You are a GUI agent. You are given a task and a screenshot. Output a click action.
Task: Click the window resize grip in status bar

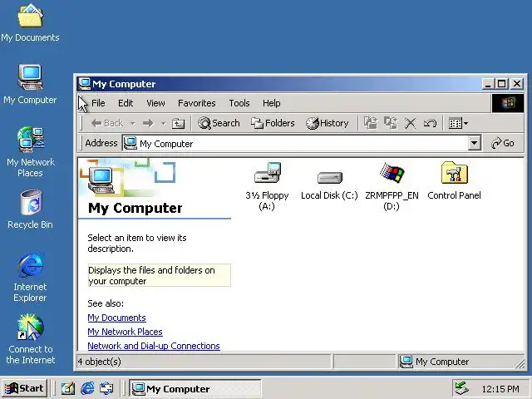(x=520, y=364)
